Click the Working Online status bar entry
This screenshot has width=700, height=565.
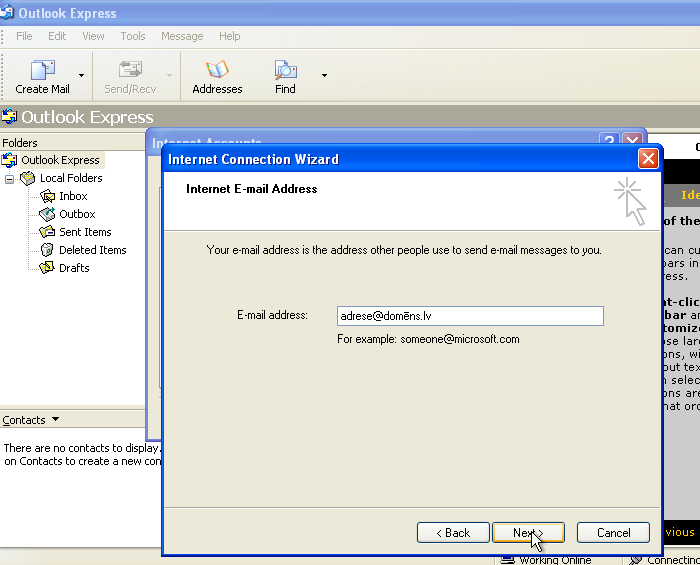point(547,560)
